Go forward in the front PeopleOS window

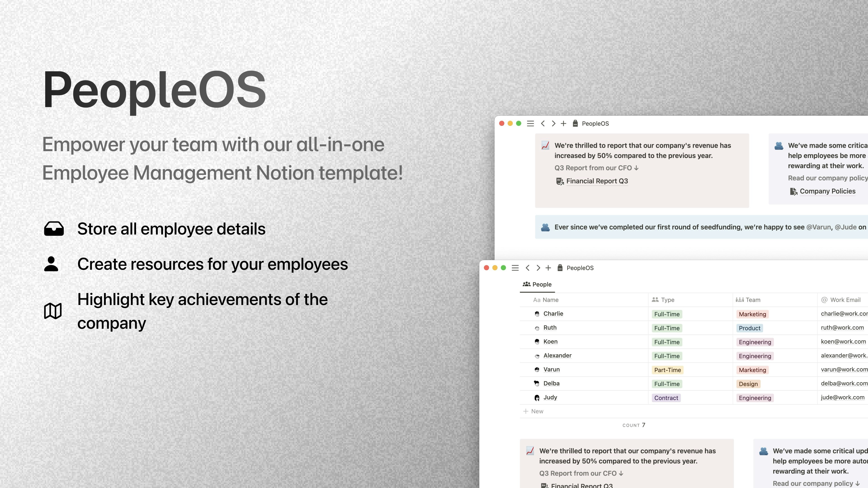[x=538, y=268]
